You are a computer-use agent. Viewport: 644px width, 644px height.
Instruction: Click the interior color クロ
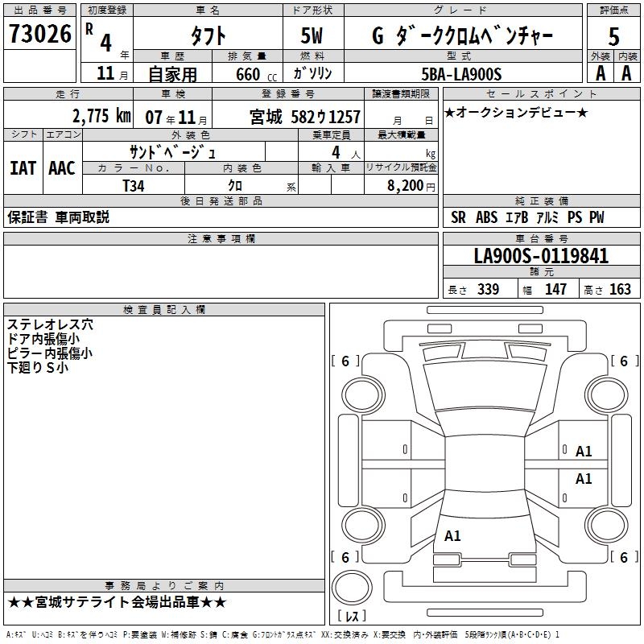click(235, 186)
